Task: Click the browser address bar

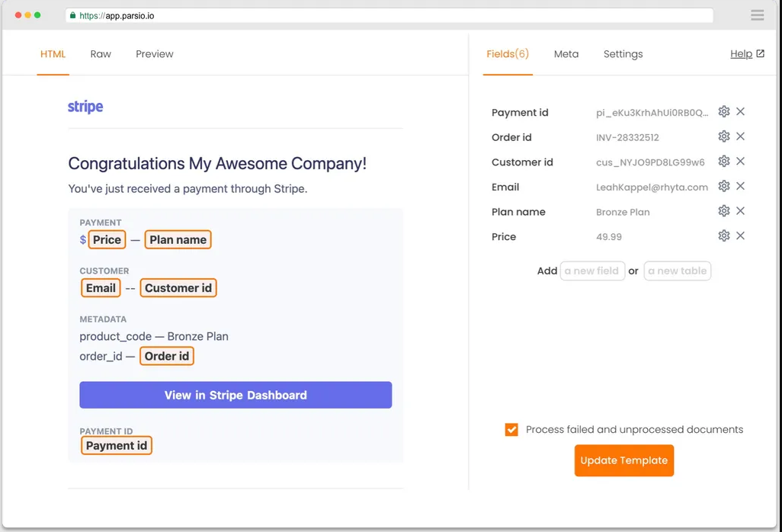Action: tap(389, 15)
